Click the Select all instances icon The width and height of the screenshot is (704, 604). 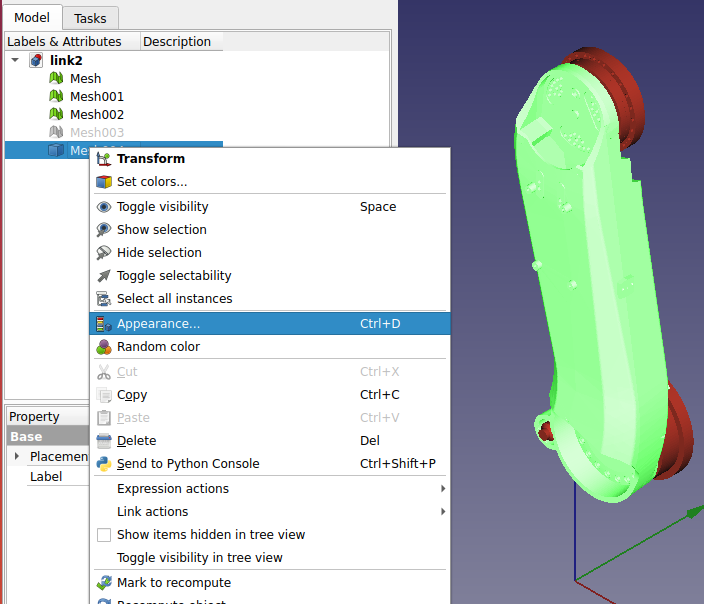pyautogui.click(x=104, y=299)
